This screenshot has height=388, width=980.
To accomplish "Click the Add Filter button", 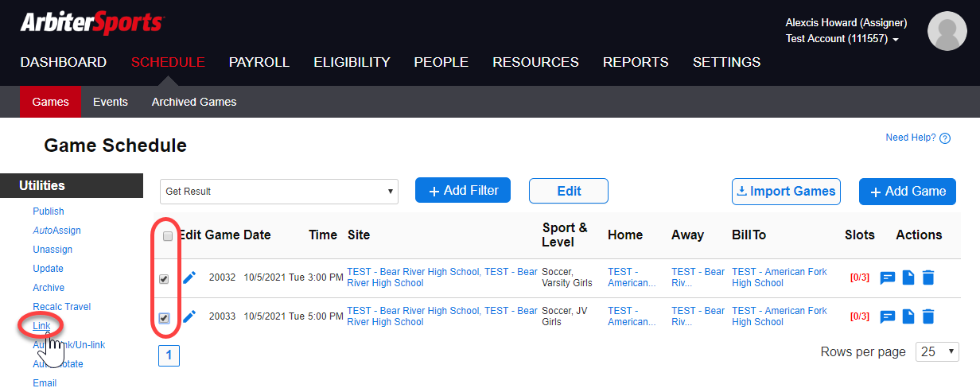I will (x=463, y=190).
